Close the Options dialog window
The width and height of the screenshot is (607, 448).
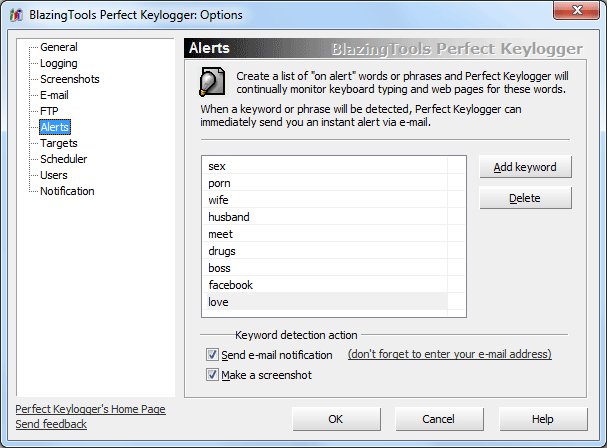tap(576, 10)
